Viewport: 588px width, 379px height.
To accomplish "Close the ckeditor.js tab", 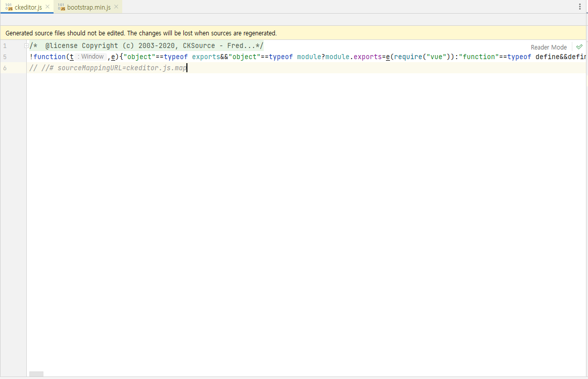I will pyautogui.click(x=48, y=7).
